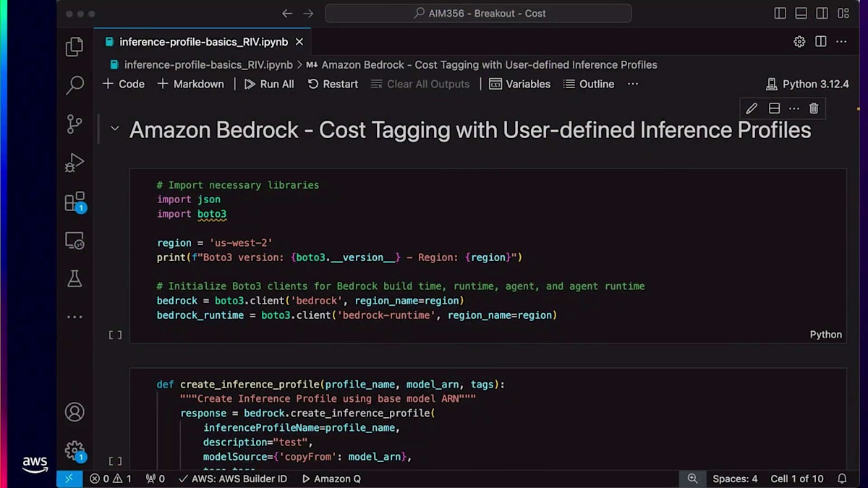This screenshot has width=868, height=488.
Task: Collapse the Amazon Bedrock heading section
Action: (x=114, y=129)
